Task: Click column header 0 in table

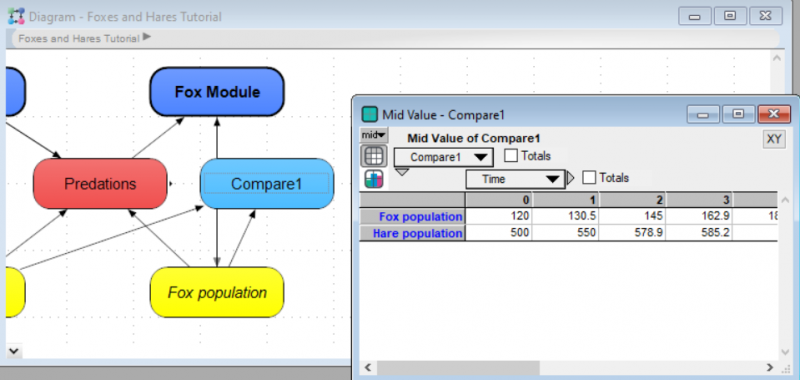Action: (498, 199)
